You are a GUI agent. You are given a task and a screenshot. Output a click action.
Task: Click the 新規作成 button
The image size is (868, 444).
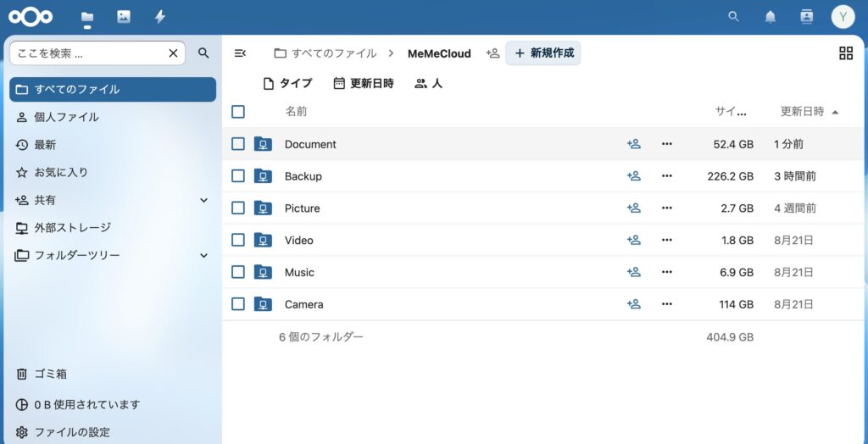click(x=543, y=53)
